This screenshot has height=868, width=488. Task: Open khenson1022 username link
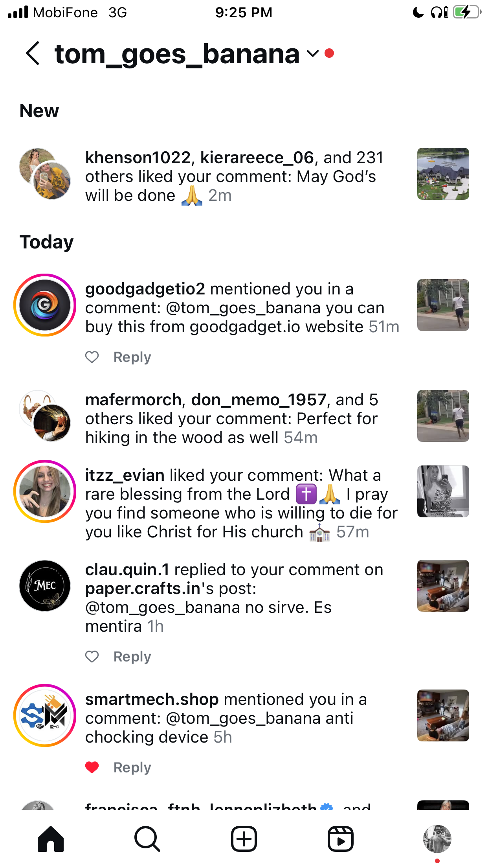click(138, 158)
